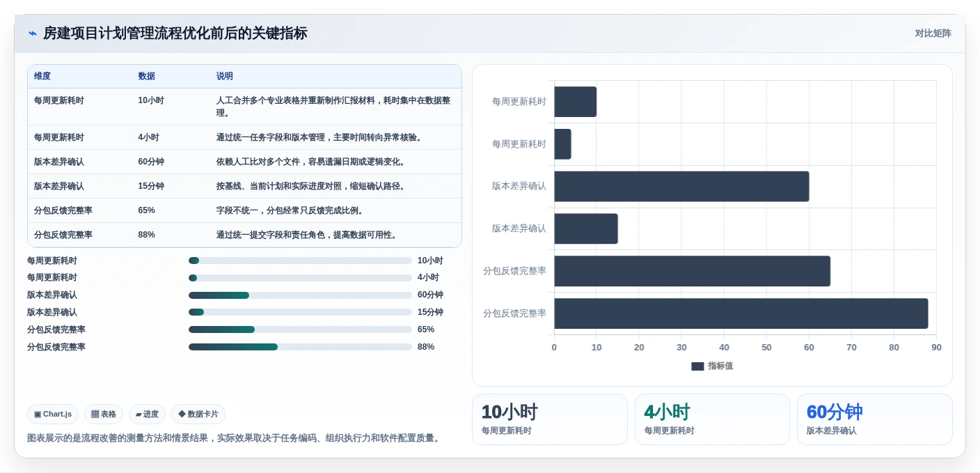Click the progress bar labeled 88%
Screen dimensions: 980x473
[x=300, y=347]
